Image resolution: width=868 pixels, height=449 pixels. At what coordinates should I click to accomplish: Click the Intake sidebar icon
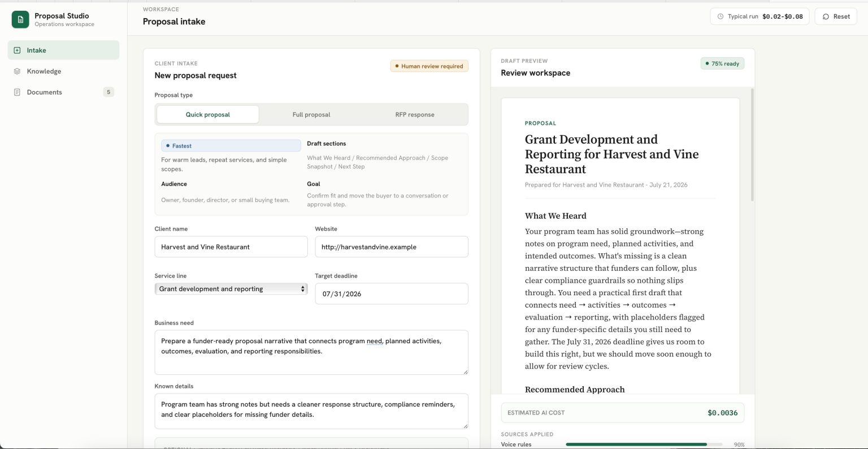[17, 50]
